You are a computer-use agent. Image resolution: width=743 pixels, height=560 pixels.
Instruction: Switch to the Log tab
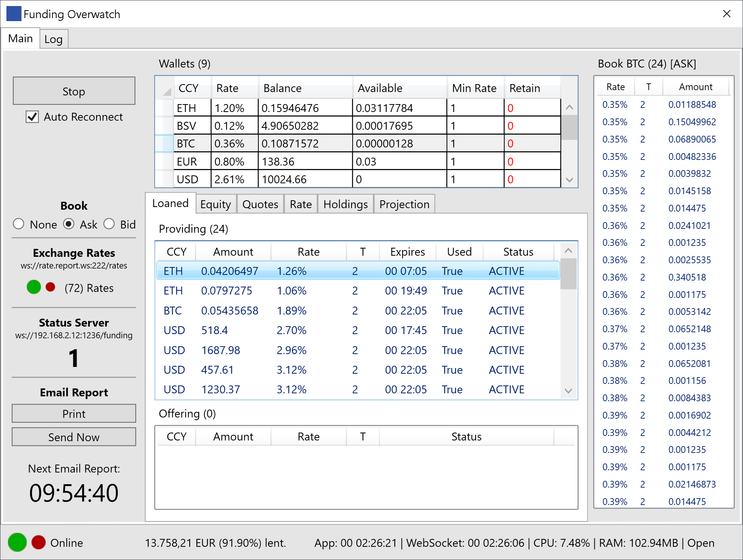click(x=54, y=39)
